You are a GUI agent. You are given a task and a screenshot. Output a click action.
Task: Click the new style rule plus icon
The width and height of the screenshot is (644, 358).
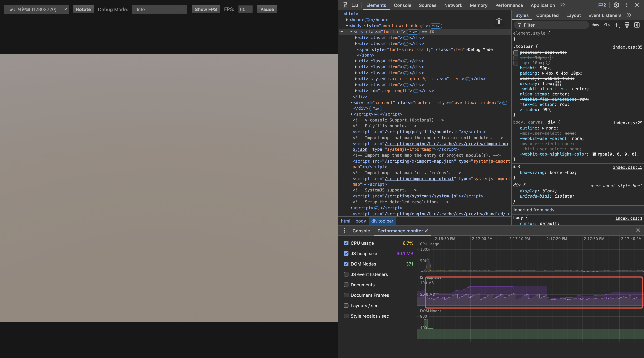616,25
